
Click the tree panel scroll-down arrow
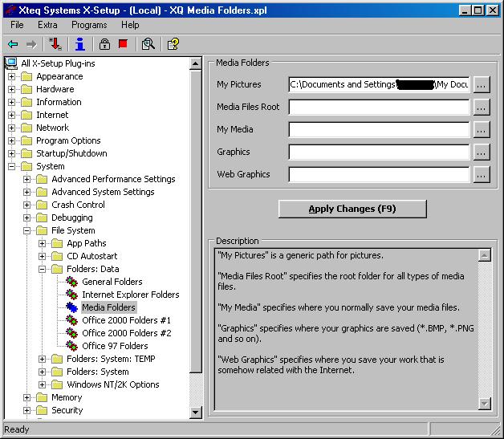pyautogui.click(x=195, y=413)
